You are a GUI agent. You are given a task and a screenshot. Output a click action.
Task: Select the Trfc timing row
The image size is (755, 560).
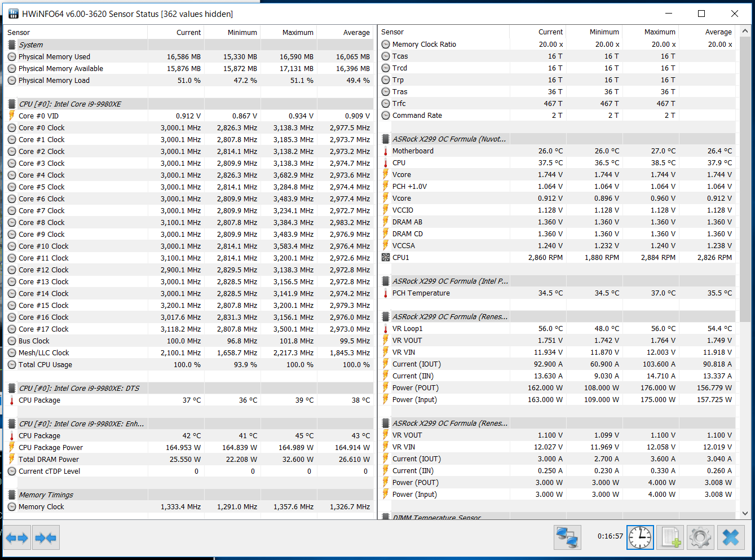click(x=557, y=103)
